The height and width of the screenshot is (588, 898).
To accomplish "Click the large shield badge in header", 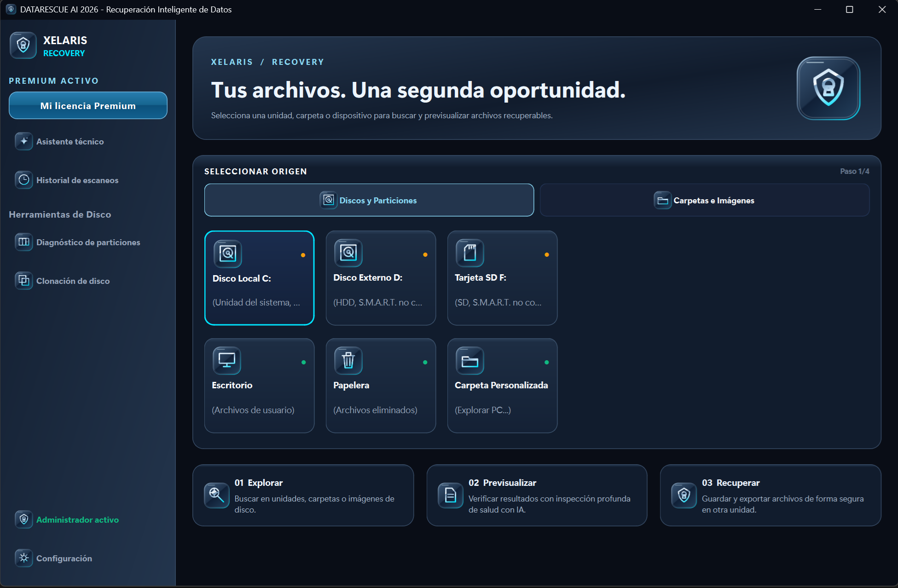I will (x=828, y=88).
